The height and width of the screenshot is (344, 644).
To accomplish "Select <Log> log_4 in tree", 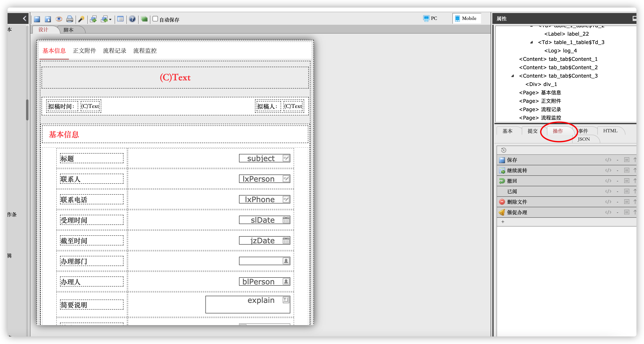I will coord(560,51).
